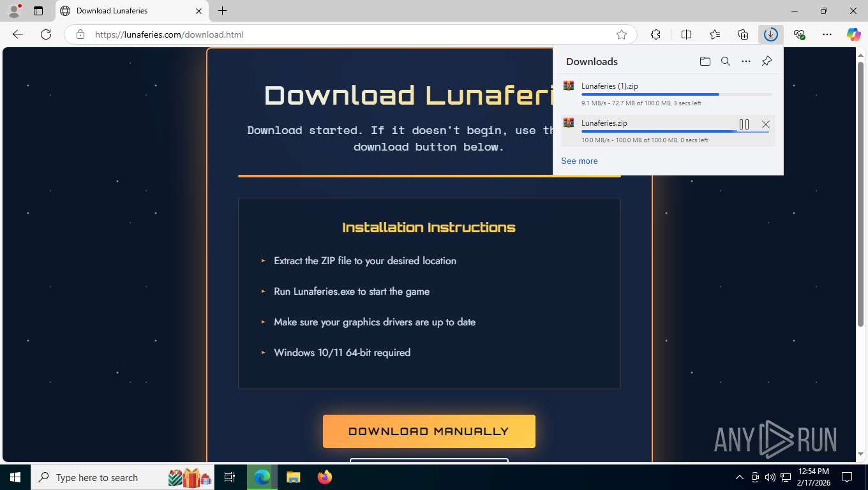
Task: Click the Downloads panel title
Action: [592, 61]
